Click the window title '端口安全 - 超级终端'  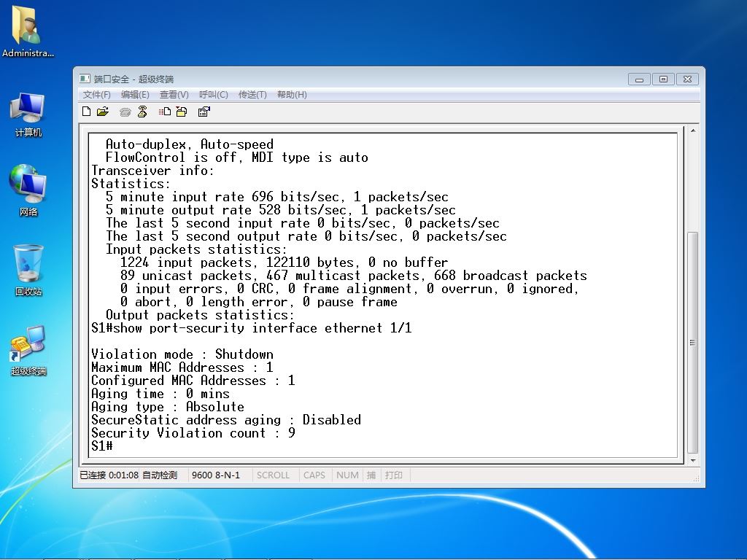pyautogui.click(x=133, y=79)
